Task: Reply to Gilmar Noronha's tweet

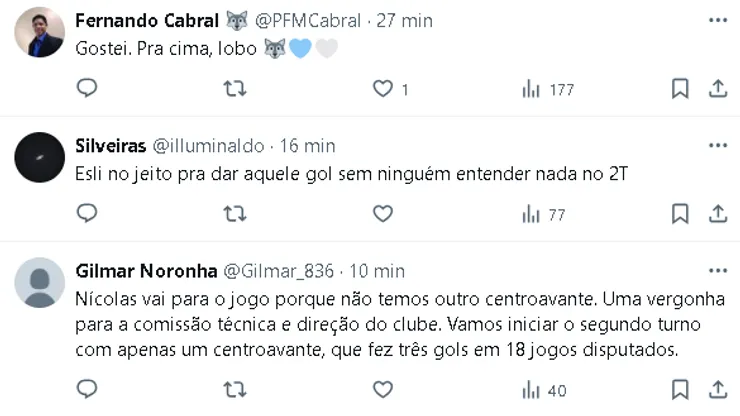Action: coord(87,389)
